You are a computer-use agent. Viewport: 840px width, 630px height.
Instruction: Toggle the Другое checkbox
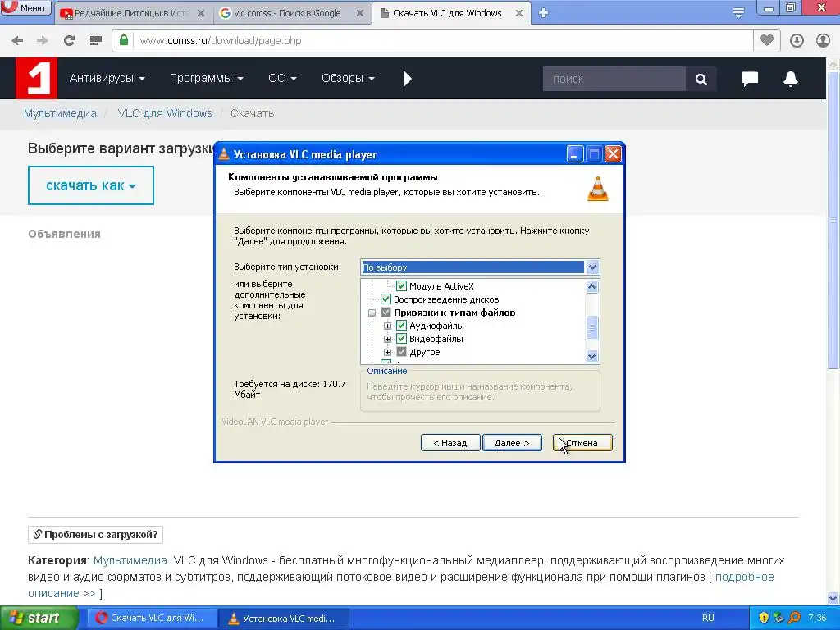401,352
